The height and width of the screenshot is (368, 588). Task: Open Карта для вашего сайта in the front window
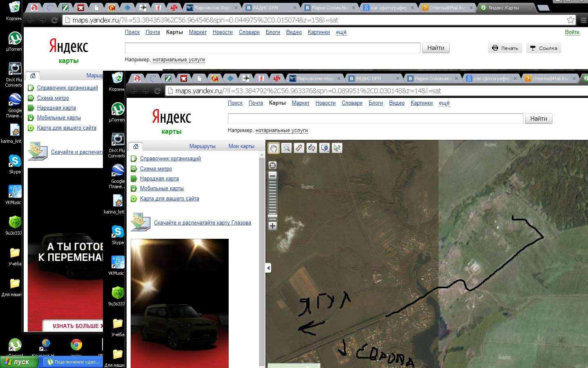coord(169,199)
